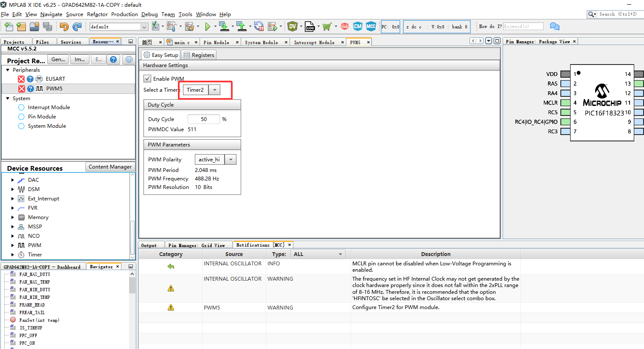Select Interrupt Module under System
644x349 pixels.
pos(49,107)
